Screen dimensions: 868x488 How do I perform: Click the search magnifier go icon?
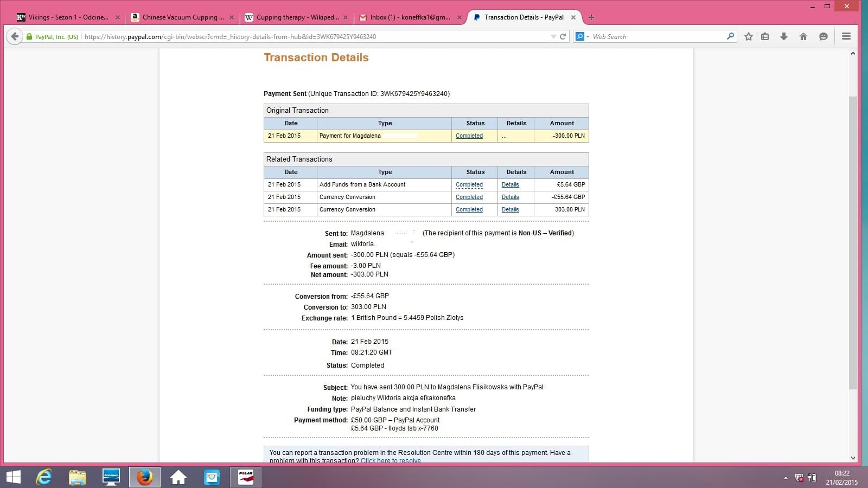[730, 36]
